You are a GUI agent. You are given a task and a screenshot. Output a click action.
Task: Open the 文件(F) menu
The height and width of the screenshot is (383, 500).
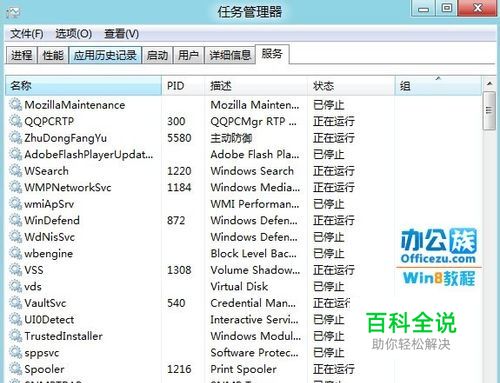pyautogui.click(x=27, y=34)
